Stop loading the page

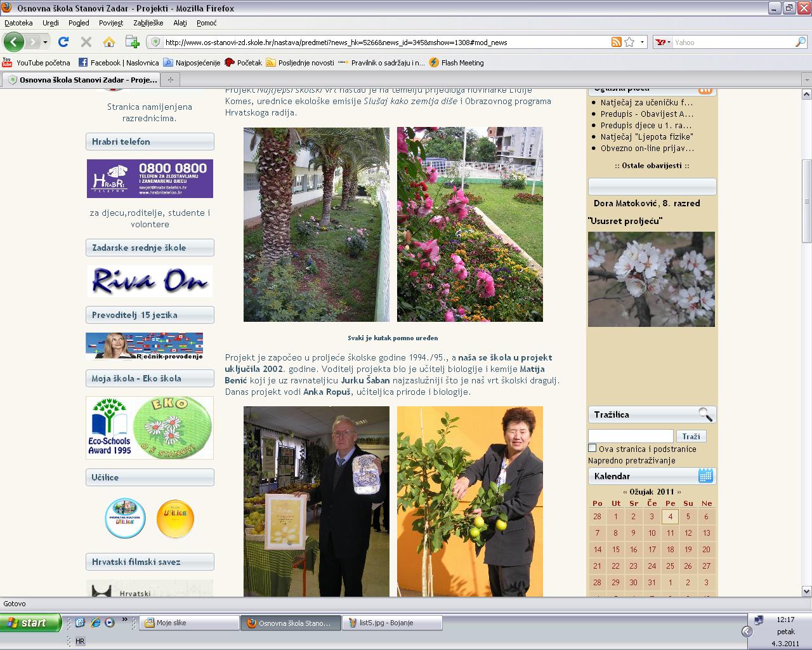(86, 42)
